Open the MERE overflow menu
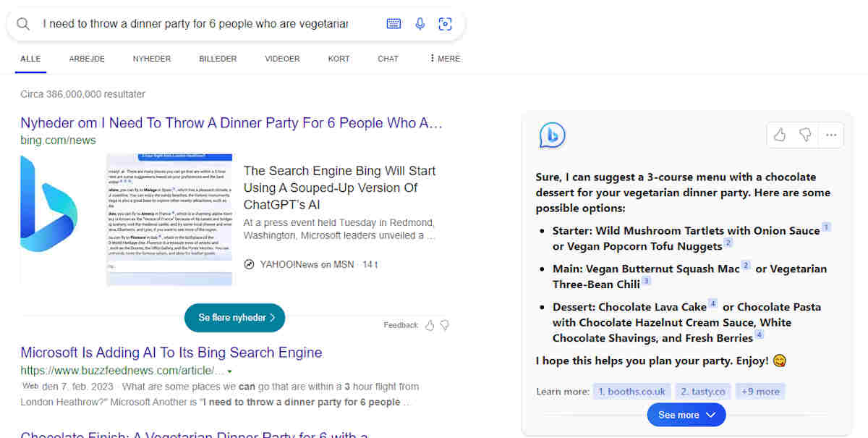The width and height of the screenshot is (868, 438). 445,59
